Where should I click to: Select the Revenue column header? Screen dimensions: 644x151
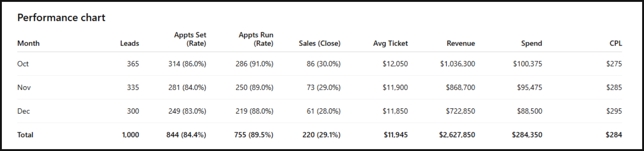point(460,43)
